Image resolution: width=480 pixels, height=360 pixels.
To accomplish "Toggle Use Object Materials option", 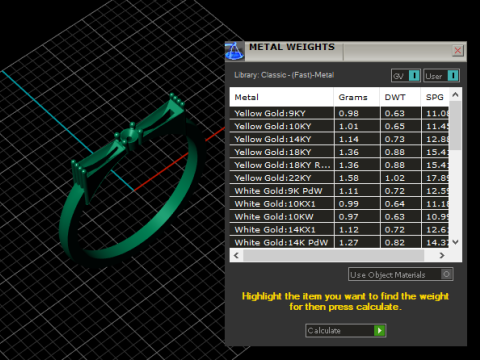I will (x=401, y=274).
